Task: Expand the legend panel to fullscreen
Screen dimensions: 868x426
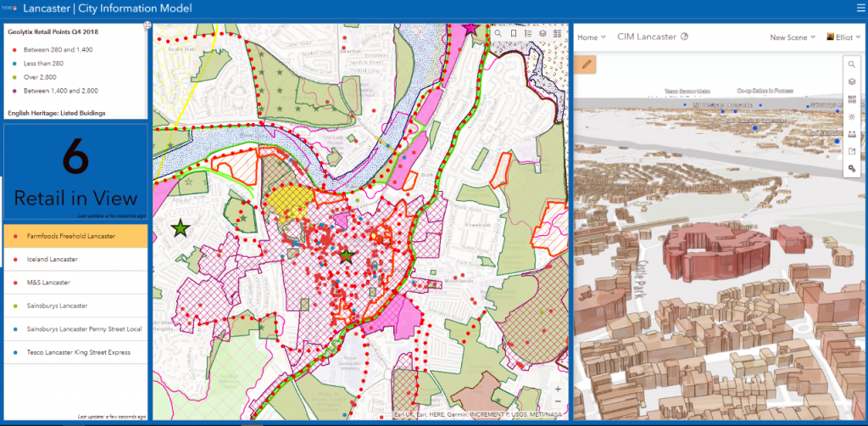Action: [147, 25]
